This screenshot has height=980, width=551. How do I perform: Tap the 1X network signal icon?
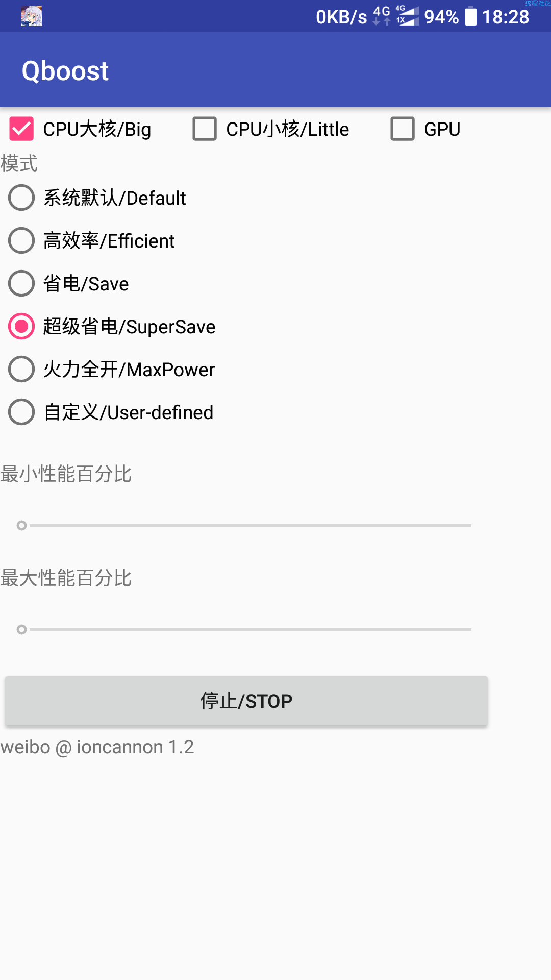(407, 16)
